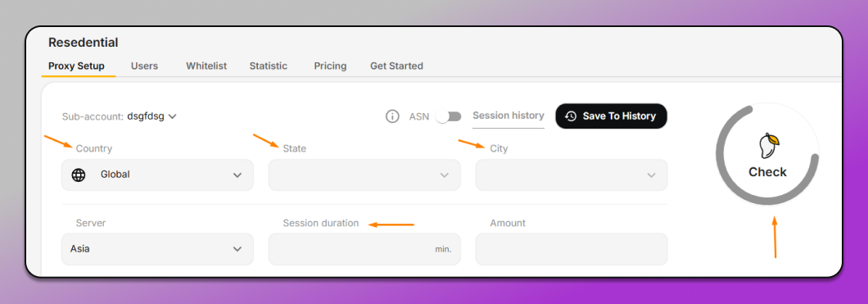This screenshot has width=868, height=304.
Task: Expand the Server Asia dropdown
Action: (x=157, y=249)
